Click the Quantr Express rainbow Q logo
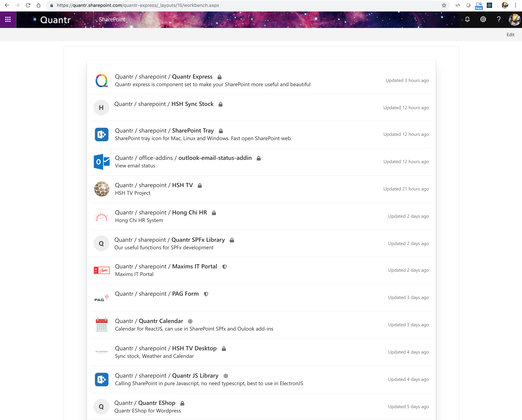 101,80
